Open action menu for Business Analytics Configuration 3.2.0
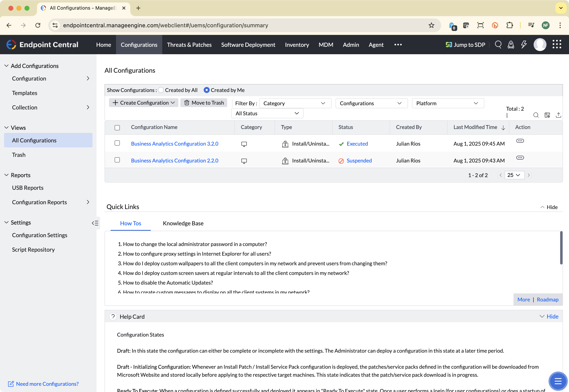The height and width of the screenshot is (392, 569). [x=520, y=141]
